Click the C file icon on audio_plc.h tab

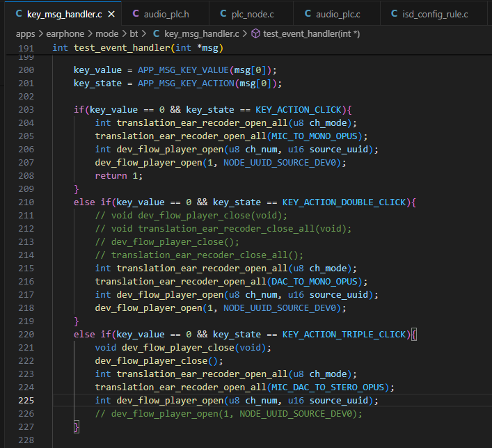(136, 14)
